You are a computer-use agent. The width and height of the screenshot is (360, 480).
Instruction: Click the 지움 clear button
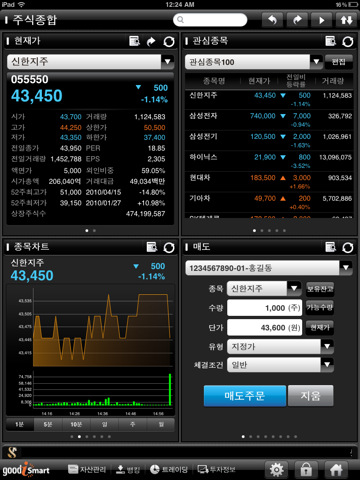[311, 396]
